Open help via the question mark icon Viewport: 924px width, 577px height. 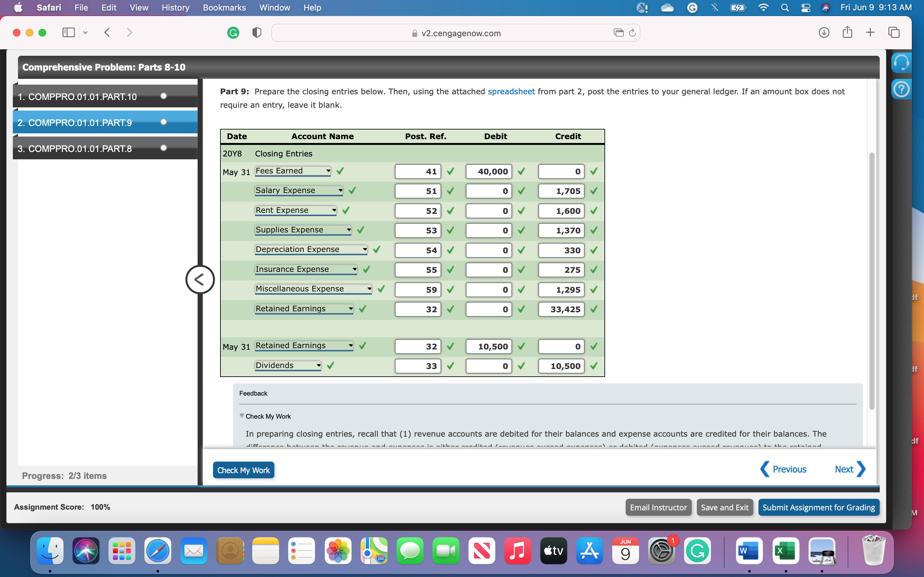tap(902, 88)
